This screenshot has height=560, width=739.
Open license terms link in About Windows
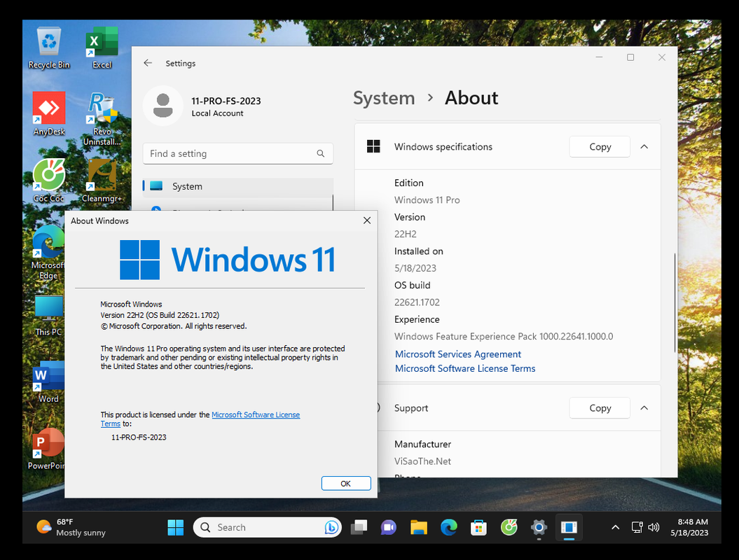click(256, 415)
